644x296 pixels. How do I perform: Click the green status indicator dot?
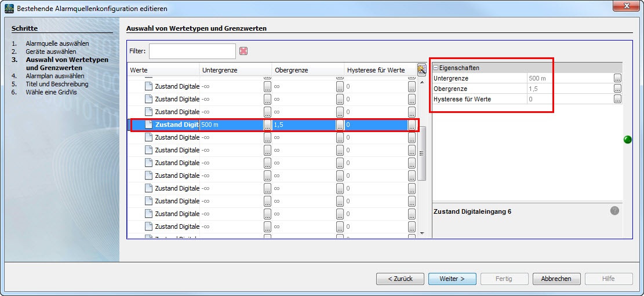[x=627, y=140]
